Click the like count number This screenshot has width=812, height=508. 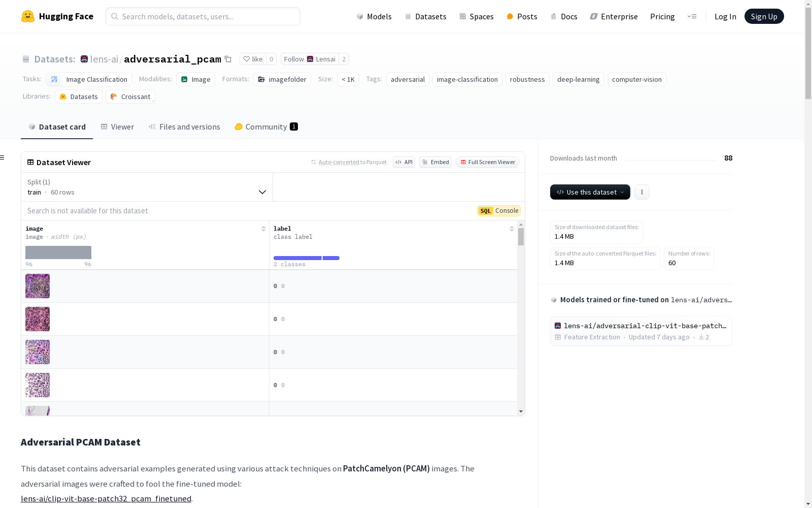272,59
